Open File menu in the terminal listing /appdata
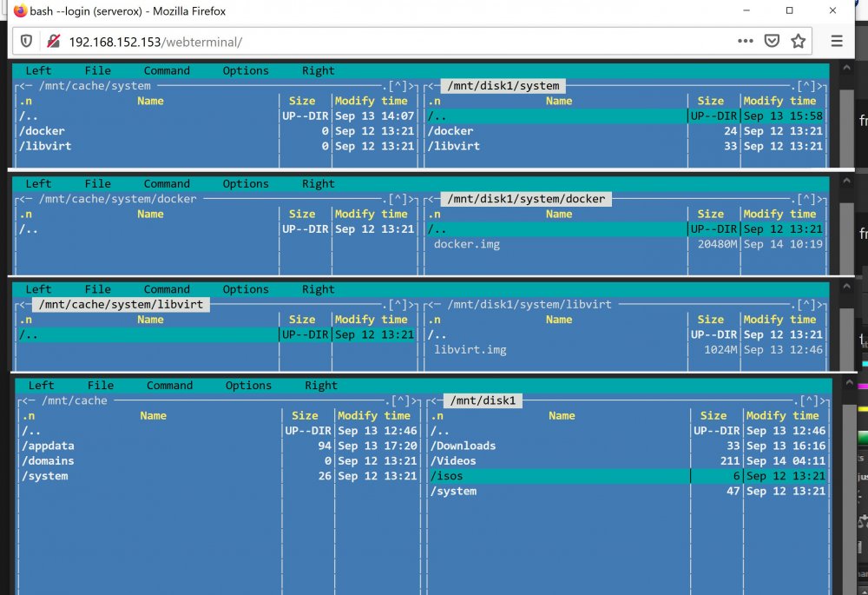 point(100,385)
